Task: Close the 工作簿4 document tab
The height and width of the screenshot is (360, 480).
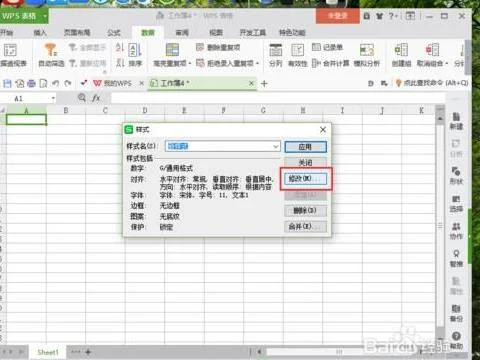Action: click(x=251, y=83)
